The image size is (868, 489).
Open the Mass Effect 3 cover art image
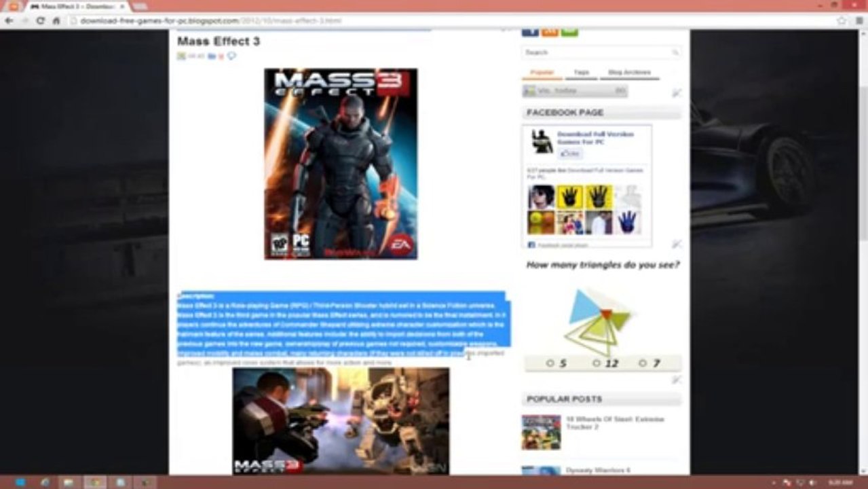tap(341, 164)
